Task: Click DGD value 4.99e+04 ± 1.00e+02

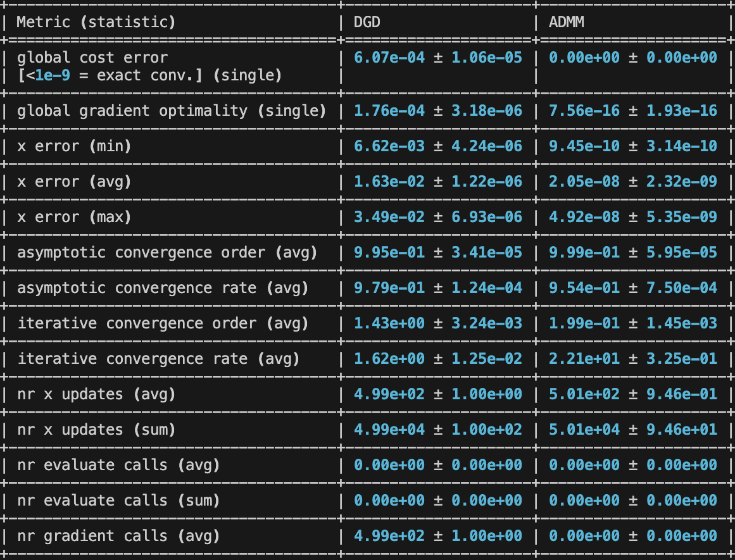Action: 438,430
